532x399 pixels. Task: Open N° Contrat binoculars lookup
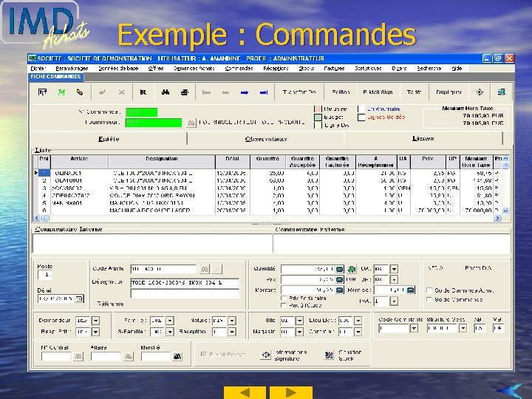[78, 357]
